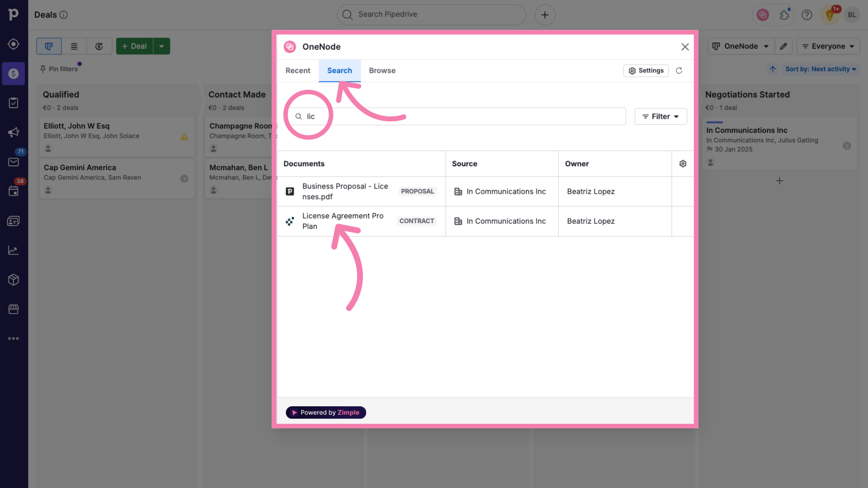
Task: Open the lightbulb sales assistant icon
Action: (830, 15)
